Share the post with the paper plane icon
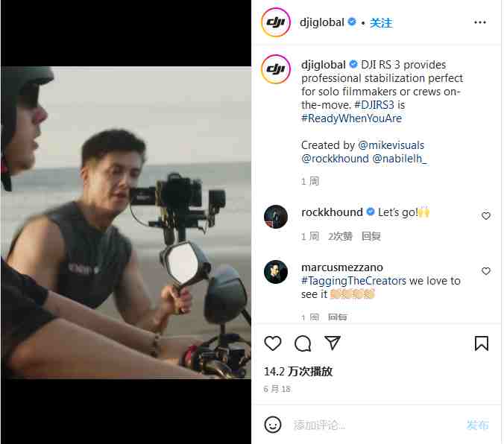504x444 pixels. 332,343
